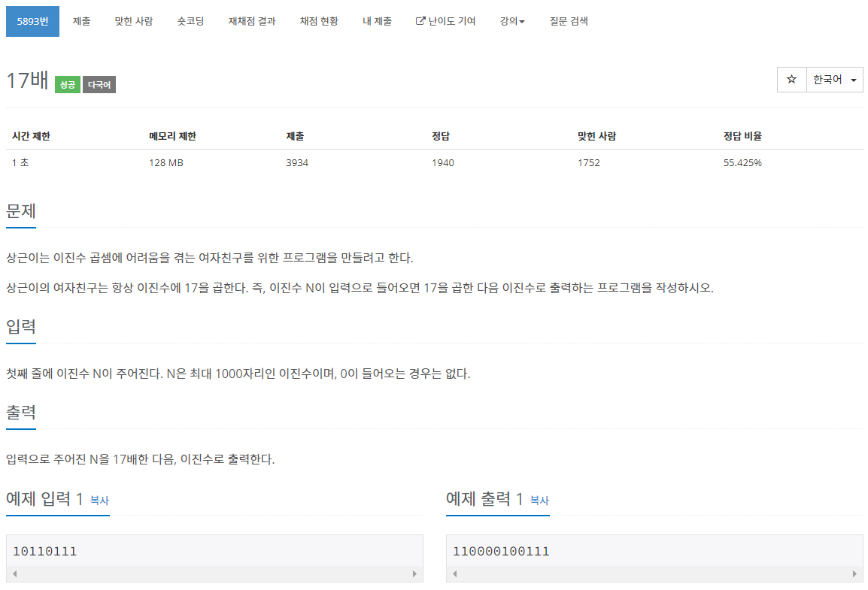Open 난이도 기여 external link
Image resolution: width=868 pixels, height=590 pixels.
[445, 21]
